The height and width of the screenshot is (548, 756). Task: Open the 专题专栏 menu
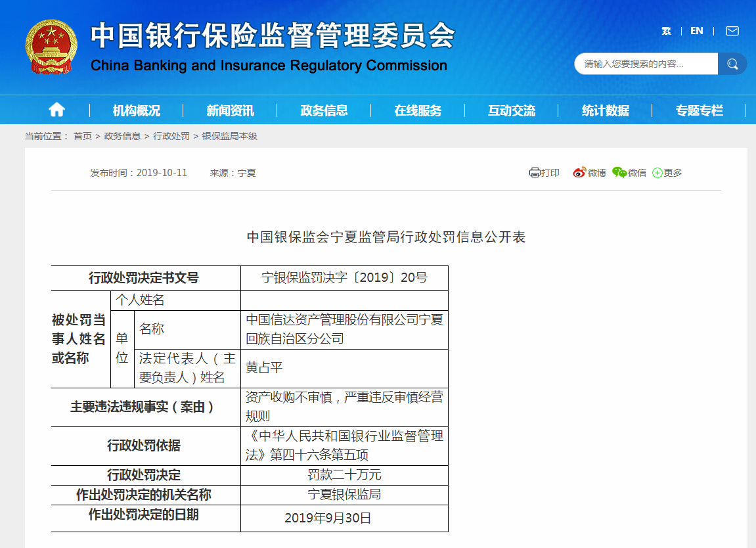point(700,110)
